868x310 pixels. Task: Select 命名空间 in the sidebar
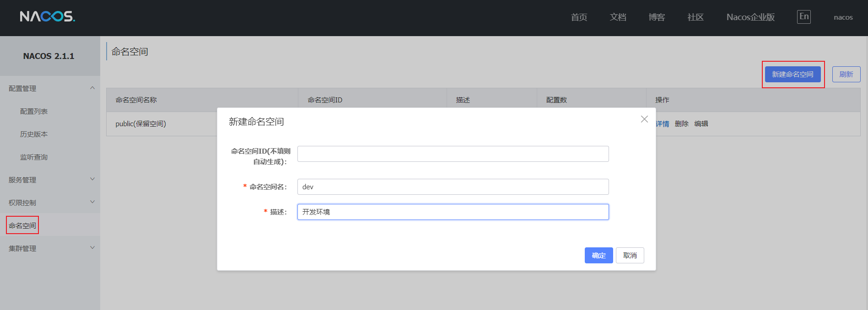(22, 225)
